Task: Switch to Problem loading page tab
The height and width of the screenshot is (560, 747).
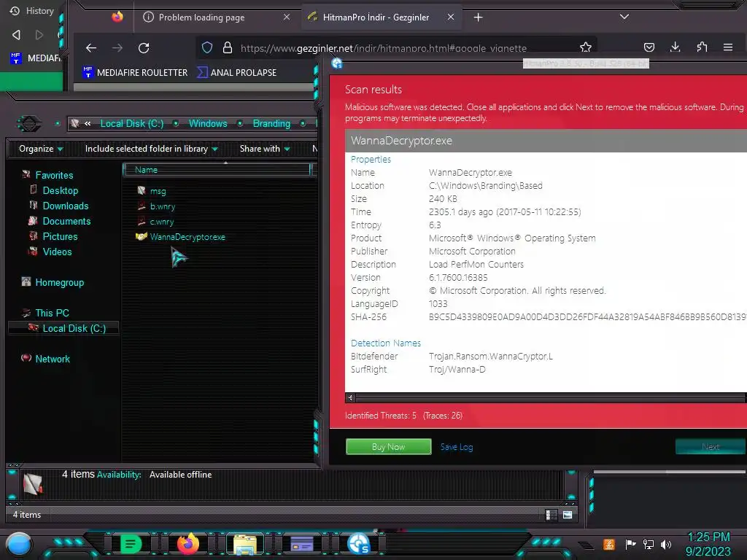Action: (217, 17)
